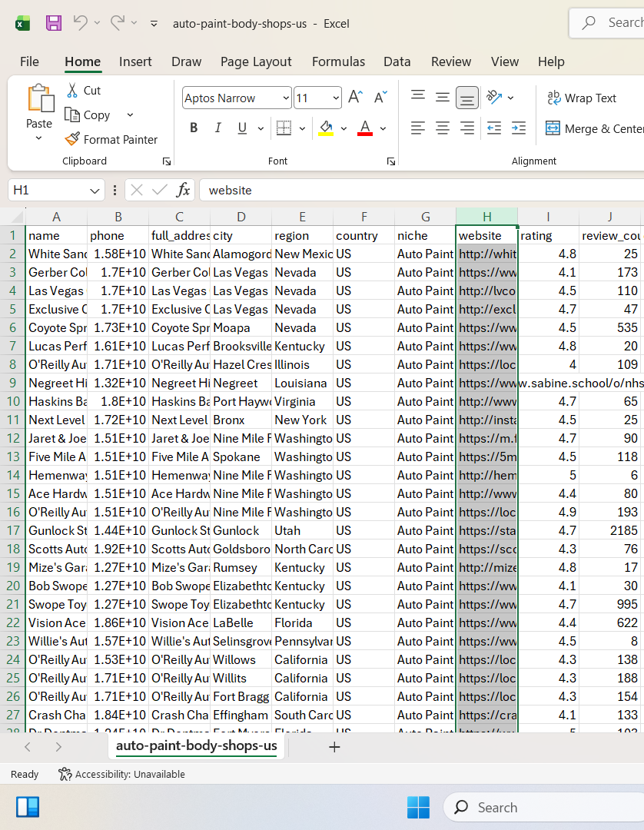Viewport: 644px width, 830px height.
Task: Toggle Bold formatting
Action: [x=194, y=128]
